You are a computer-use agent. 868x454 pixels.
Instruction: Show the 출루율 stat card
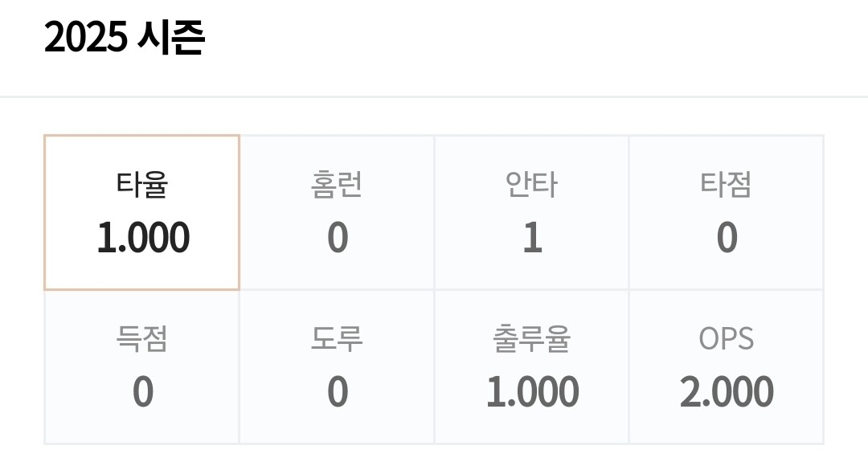coord(531,367)
